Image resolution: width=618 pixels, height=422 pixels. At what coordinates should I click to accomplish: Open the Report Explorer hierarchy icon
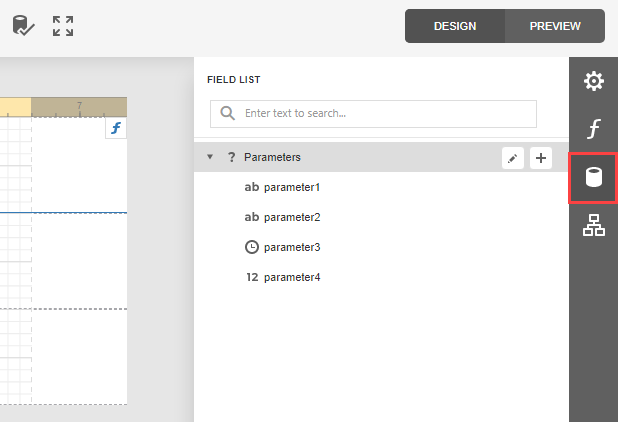pos(593,227)
